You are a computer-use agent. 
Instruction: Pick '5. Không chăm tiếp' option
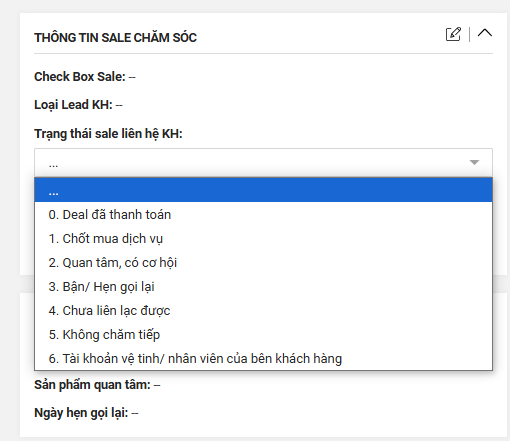(263, 334)
